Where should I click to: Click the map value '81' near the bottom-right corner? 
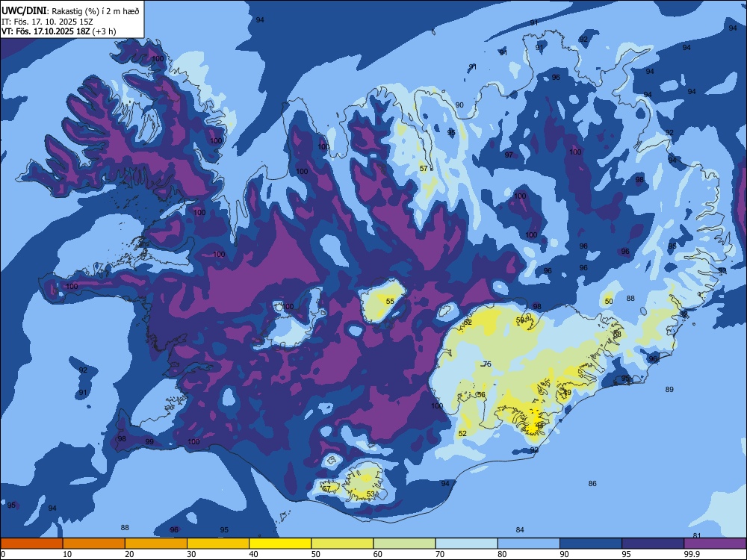point(697,535)
